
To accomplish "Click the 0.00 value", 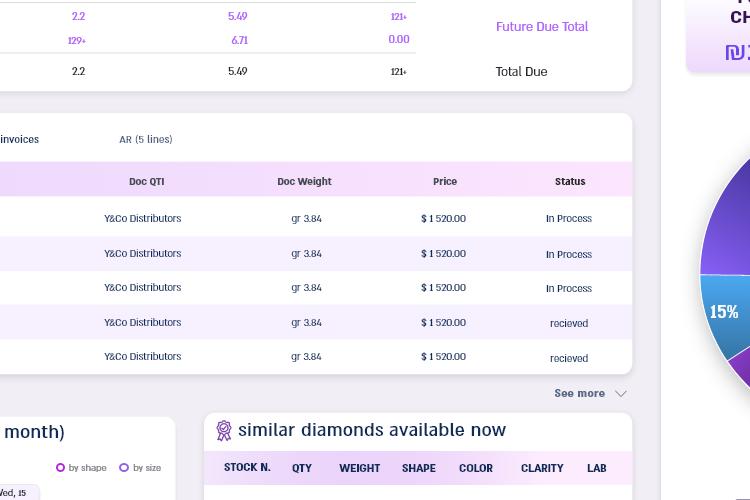I will (x=399, y=39).
